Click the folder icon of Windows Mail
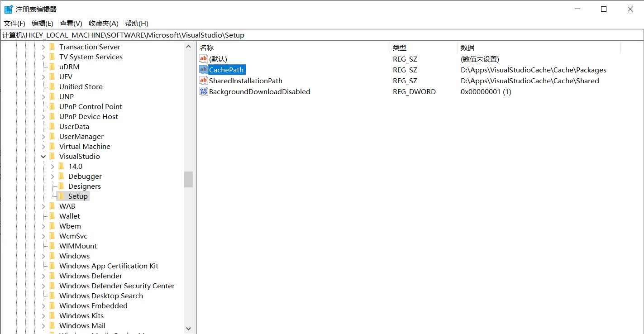Image resolution: width=644 pixels, height=334 pixels. pyautogui.click(x=52, y=325)
